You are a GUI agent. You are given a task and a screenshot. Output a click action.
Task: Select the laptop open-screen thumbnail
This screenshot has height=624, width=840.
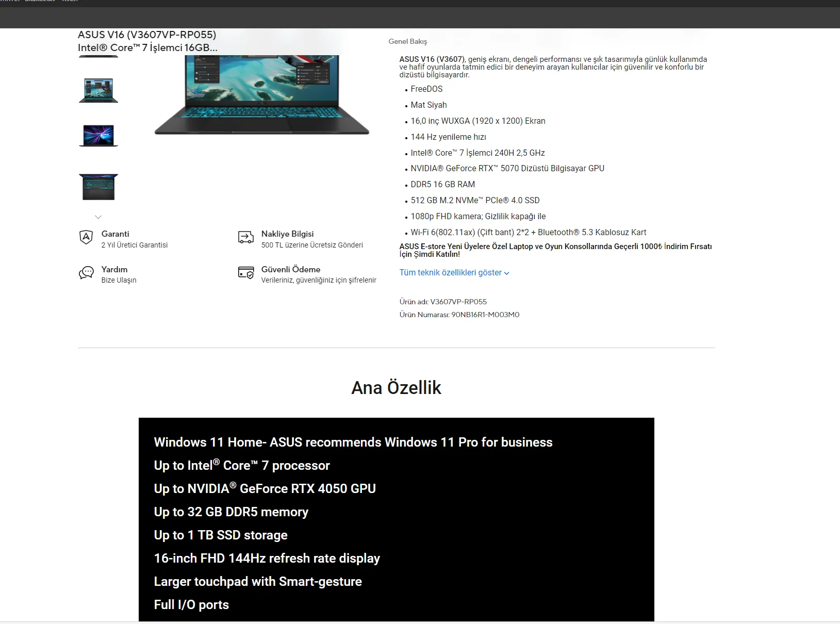coord(98,91)
